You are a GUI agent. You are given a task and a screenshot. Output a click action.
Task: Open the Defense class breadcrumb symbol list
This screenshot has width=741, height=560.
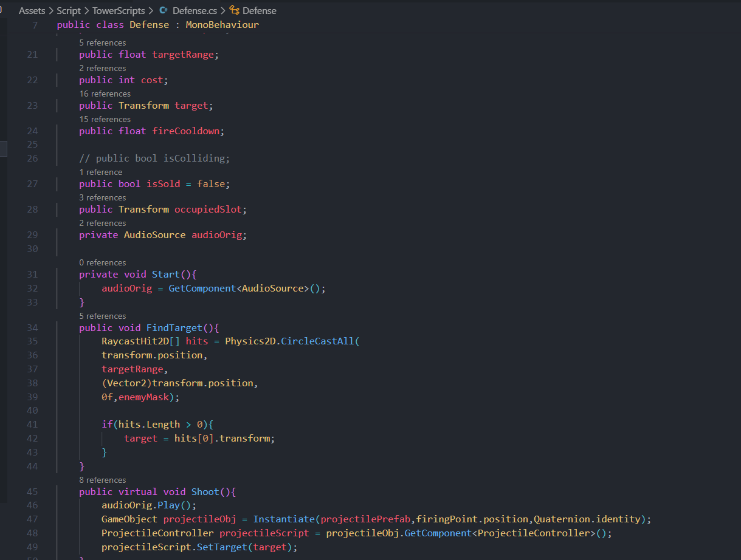click(x=260, y=11)
